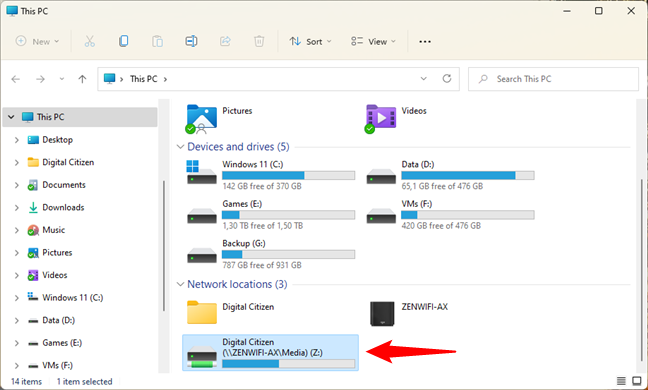Expand Downloads node in navigation tree

(17, 208)
